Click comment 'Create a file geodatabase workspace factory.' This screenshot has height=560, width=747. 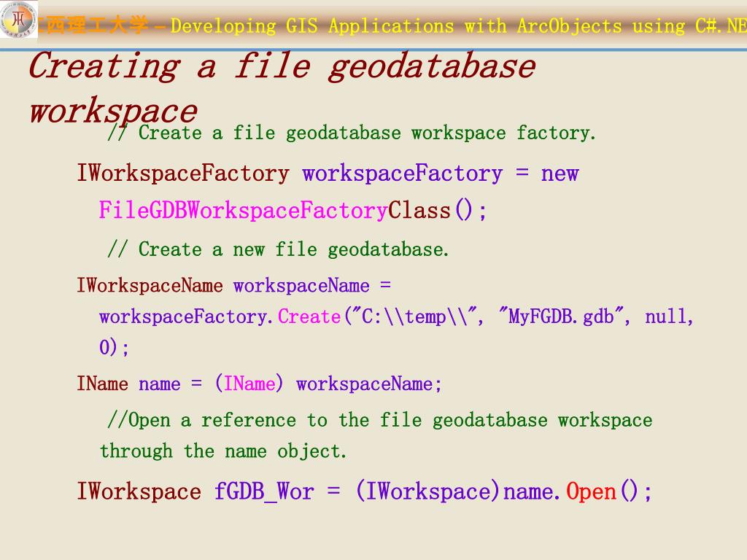click(367, 133)
